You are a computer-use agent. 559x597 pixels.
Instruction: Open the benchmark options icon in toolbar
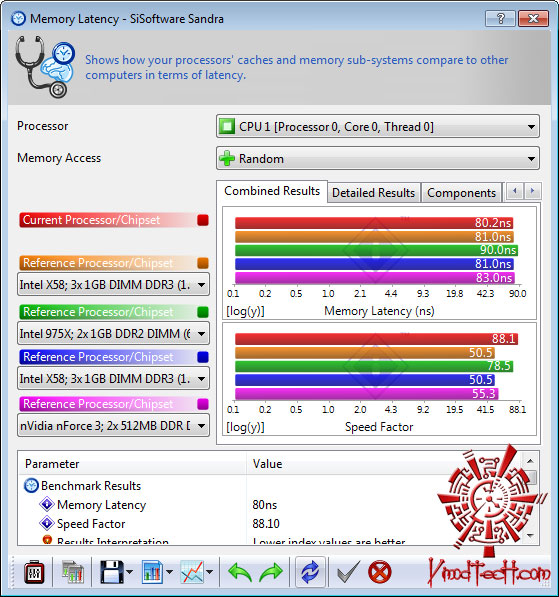(34, 571)
